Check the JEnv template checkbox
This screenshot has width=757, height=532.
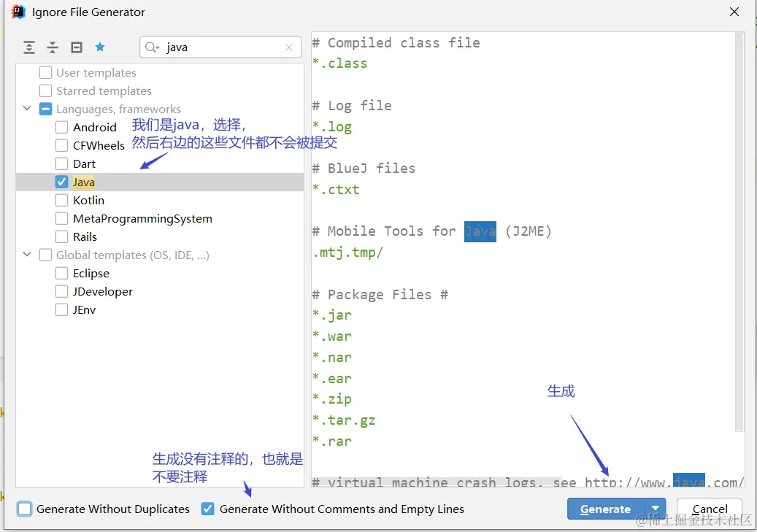(62, 310)
